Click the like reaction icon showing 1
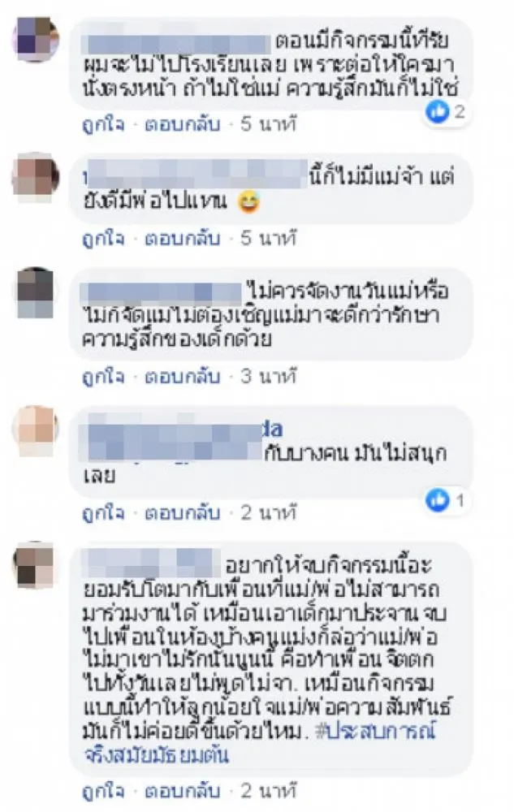Viewport: 514px width, 812px height. click(x=438, y=500)
